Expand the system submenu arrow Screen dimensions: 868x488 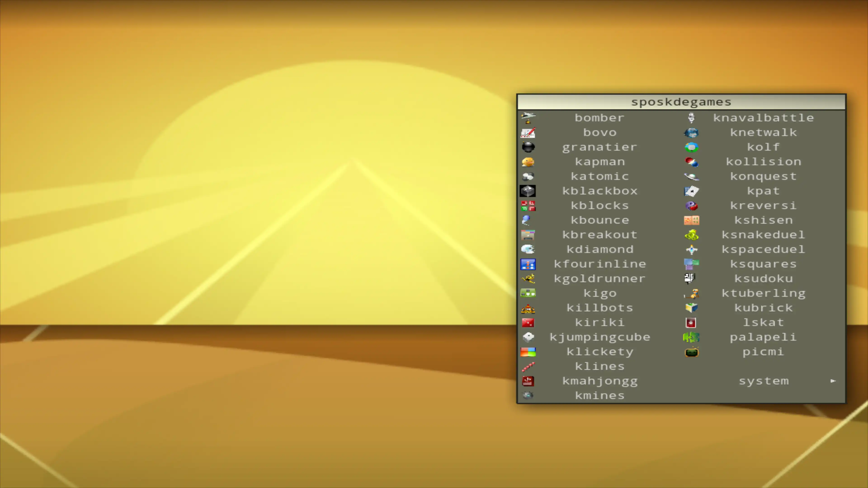833,381
